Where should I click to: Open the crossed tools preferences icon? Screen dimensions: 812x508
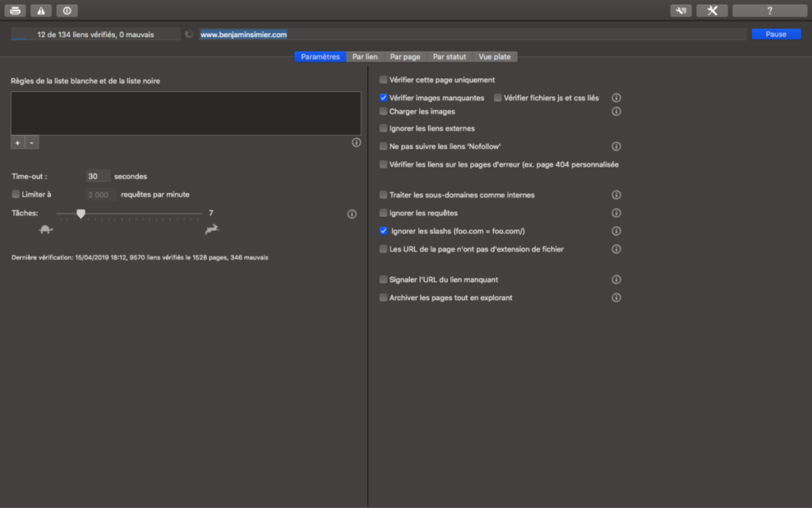pos(711,10)
